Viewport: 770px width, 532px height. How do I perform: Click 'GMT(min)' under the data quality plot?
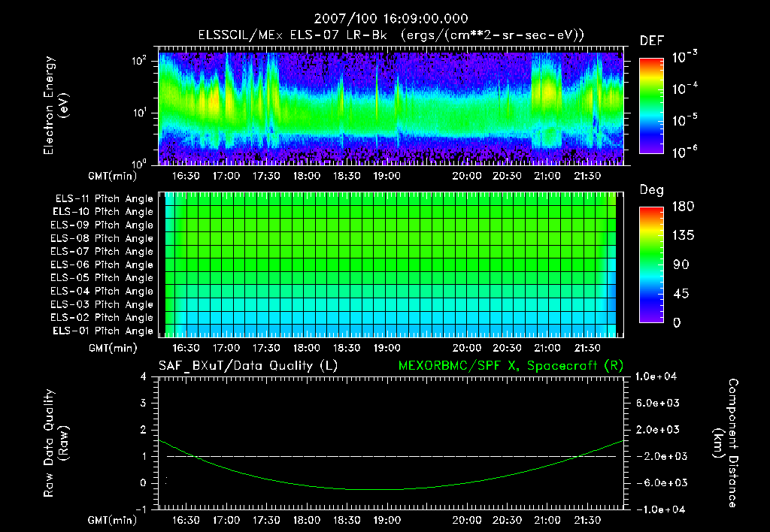tap(113, 520)
